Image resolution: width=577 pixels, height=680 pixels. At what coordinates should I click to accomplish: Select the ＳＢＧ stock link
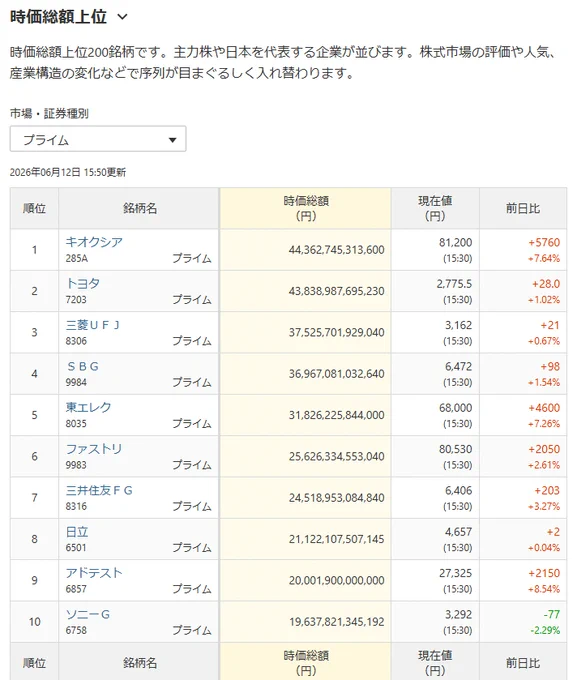pyautogui.click(x=82, y=366)
